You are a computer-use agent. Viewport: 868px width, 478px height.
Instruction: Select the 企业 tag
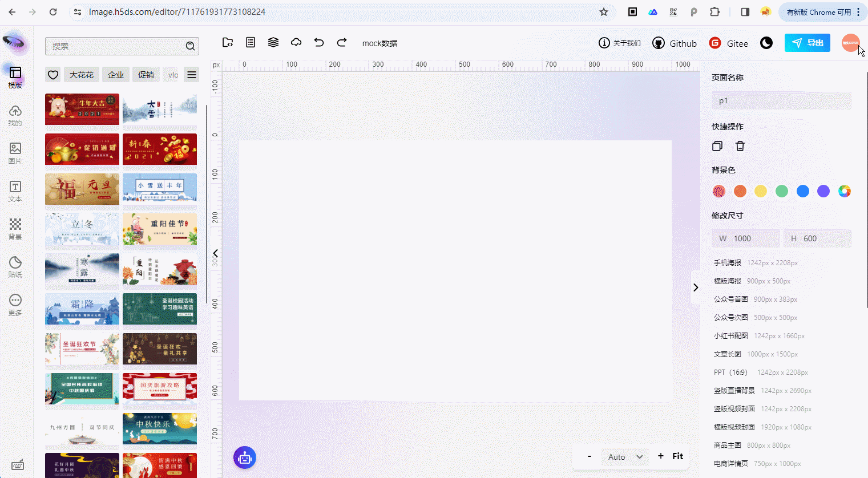116,75
